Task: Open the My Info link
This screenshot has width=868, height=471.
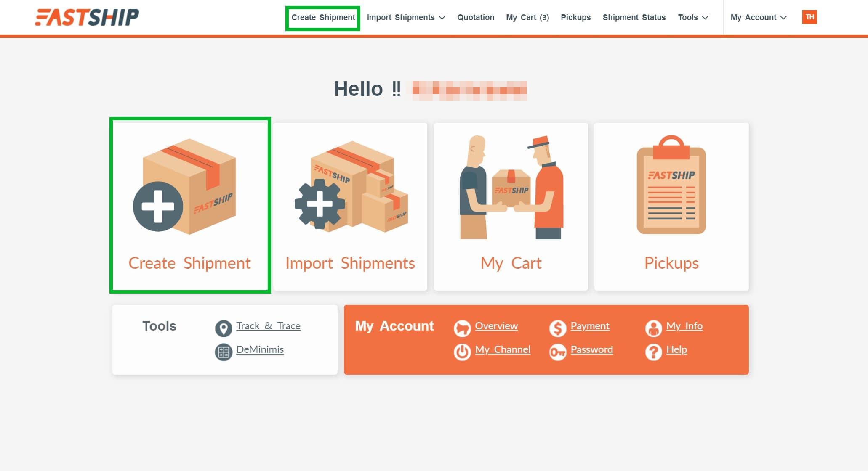Action: 684,326
